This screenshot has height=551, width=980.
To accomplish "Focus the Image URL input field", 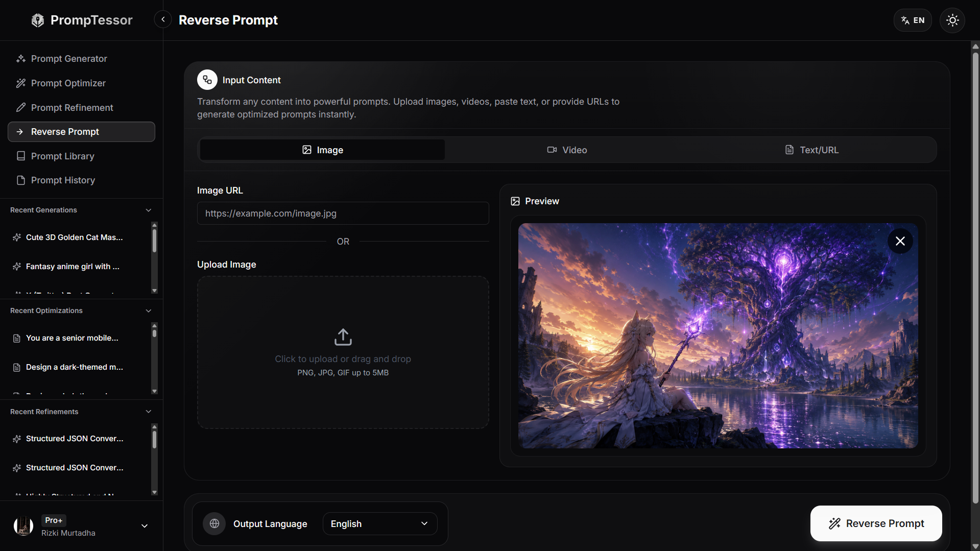I will pyautogui.click(x=343, y=213).
